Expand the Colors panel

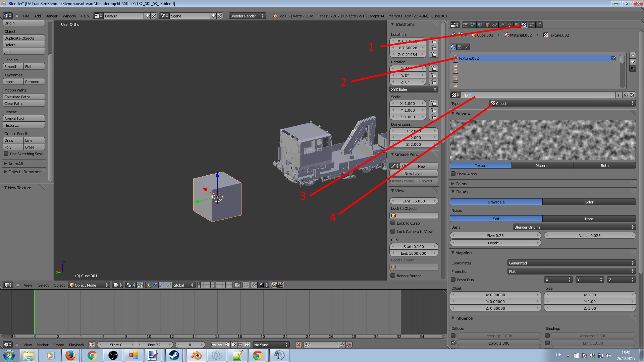click(461, 184)
